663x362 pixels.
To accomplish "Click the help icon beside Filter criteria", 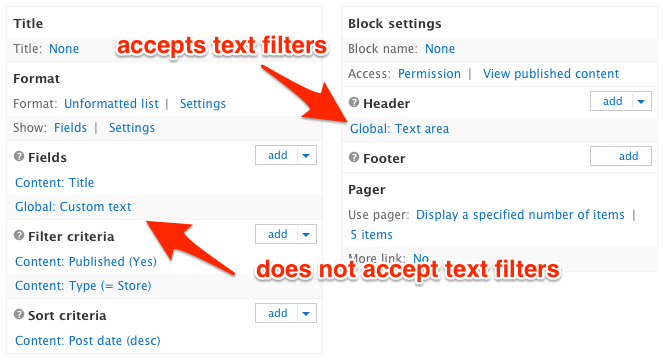I will click(19, 235).
